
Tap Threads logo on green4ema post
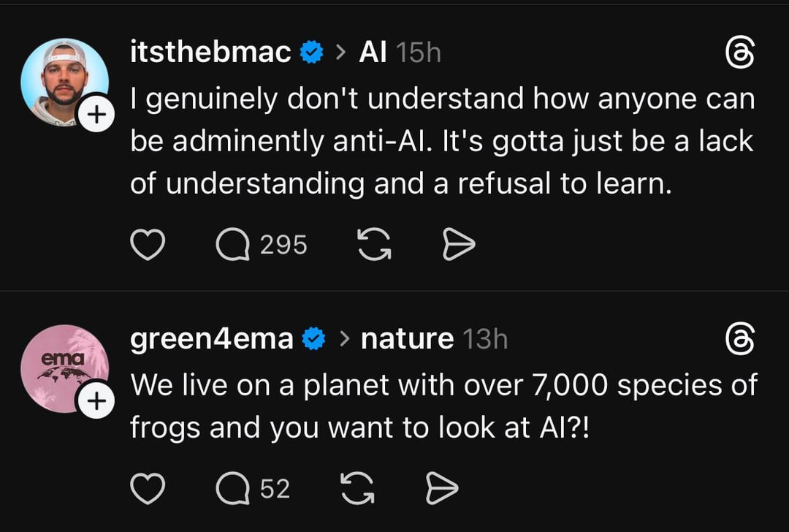pos(738,339)
